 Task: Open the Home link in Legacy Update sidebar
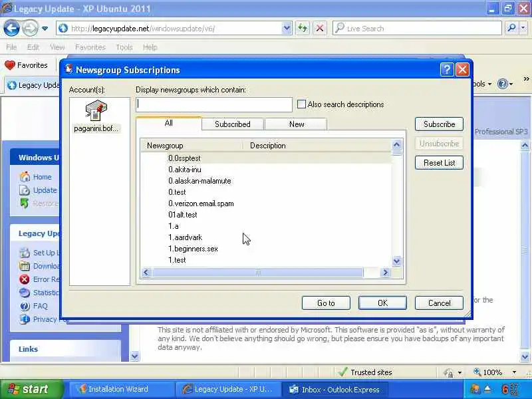(x=42, y=177)
